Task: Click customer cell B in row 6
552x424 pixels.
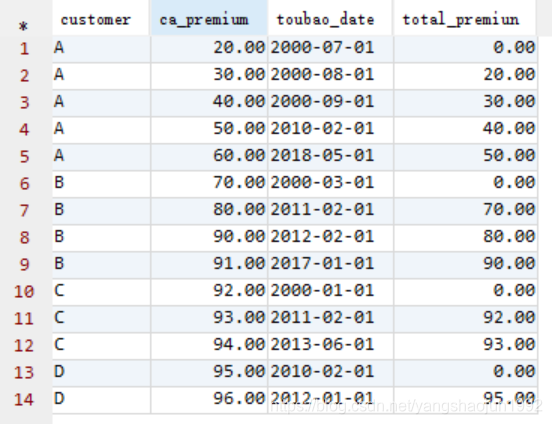Action: [101, 184]
